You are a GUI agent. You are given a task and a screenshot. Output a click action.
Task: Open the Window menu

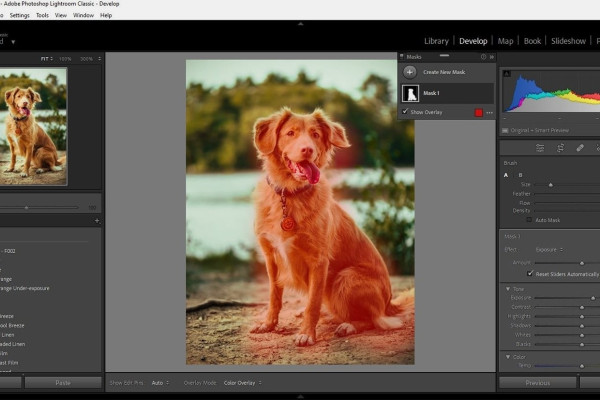tap(83, 15)
